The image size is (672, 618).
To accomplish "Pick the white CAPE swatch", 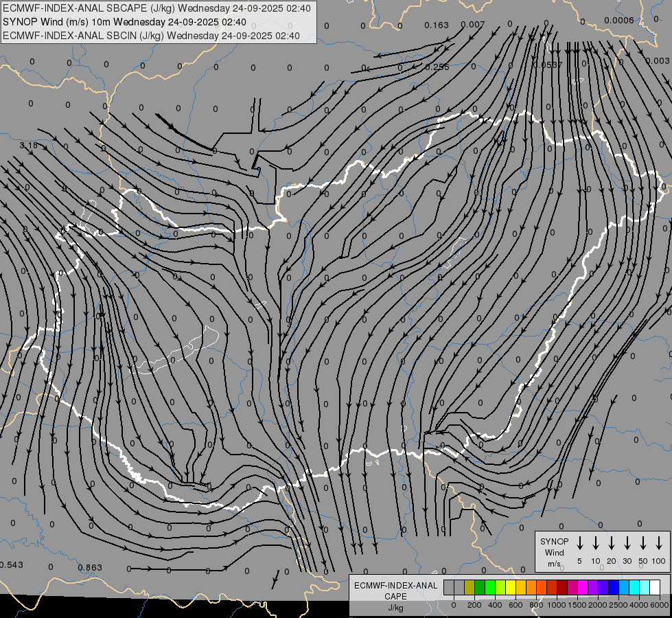I will (x=656, y=587).
